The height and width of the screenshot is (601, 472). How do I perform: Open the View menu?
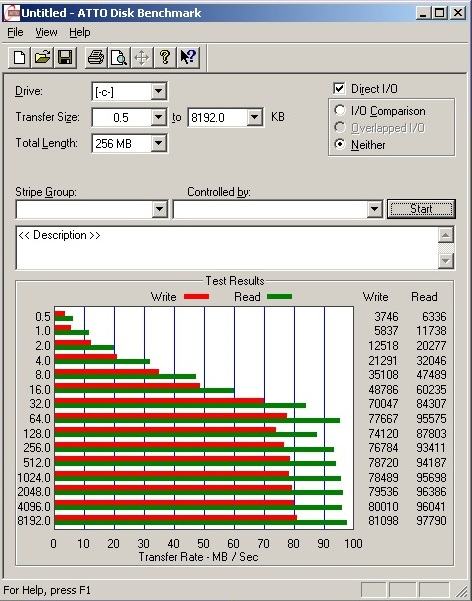tap(46, 33)
